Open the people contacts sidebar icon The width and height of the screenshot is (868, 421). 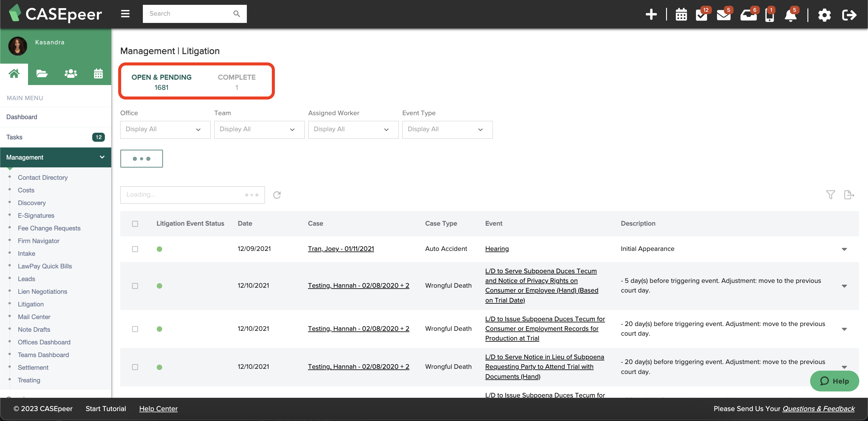tap(71, 74)
